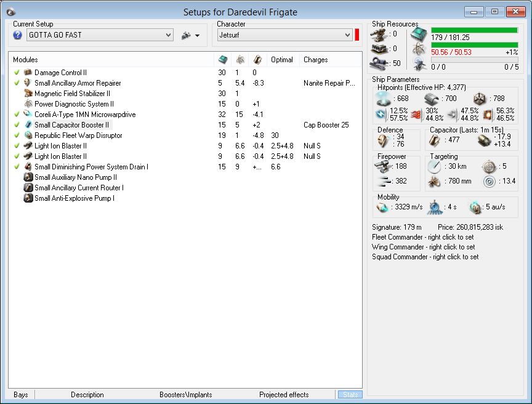Click the thermal resistance flame icon
The image size is (532, 404).
pos(417,115)
